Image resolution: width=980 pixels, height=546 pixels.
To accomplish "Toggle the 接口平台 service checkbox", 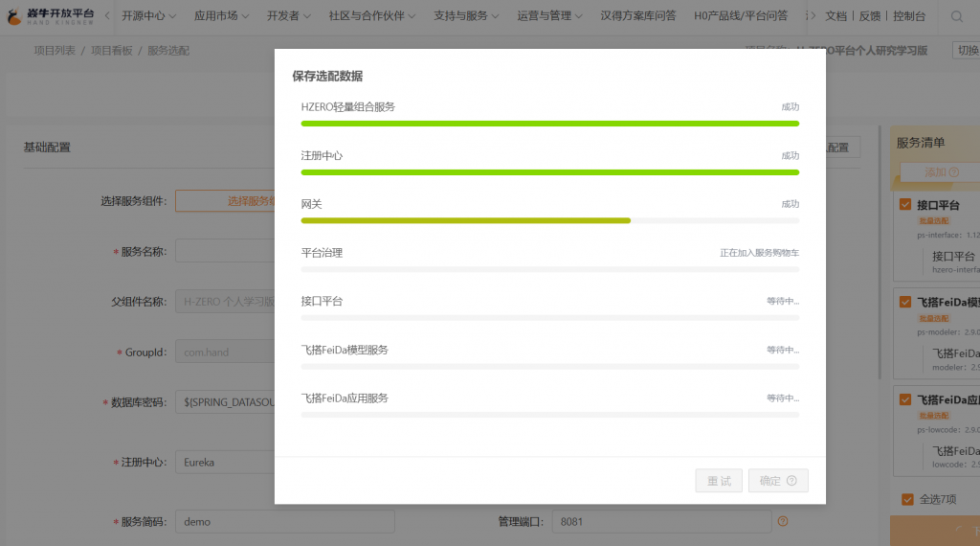I will tap(905, 205).
